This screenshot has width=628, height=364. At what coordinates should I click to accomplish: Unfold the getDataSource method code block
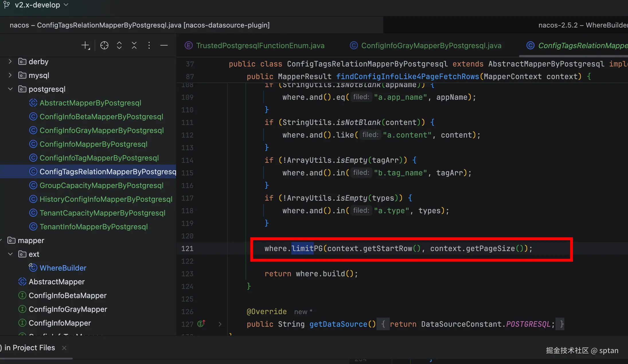(220, 324)
